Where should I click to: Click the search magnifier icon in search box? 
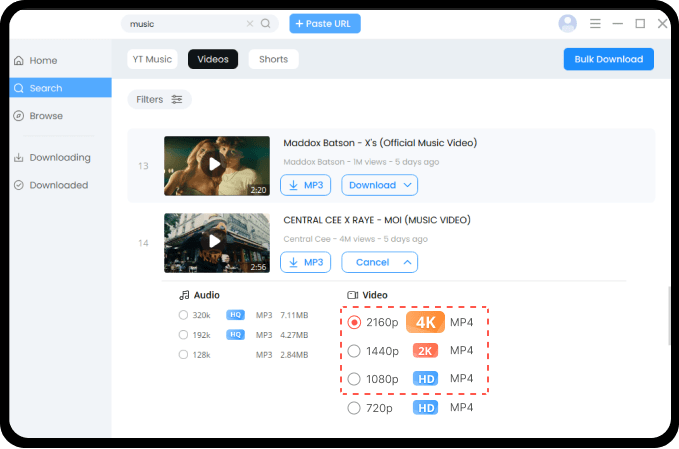click(x=265, y=23)
